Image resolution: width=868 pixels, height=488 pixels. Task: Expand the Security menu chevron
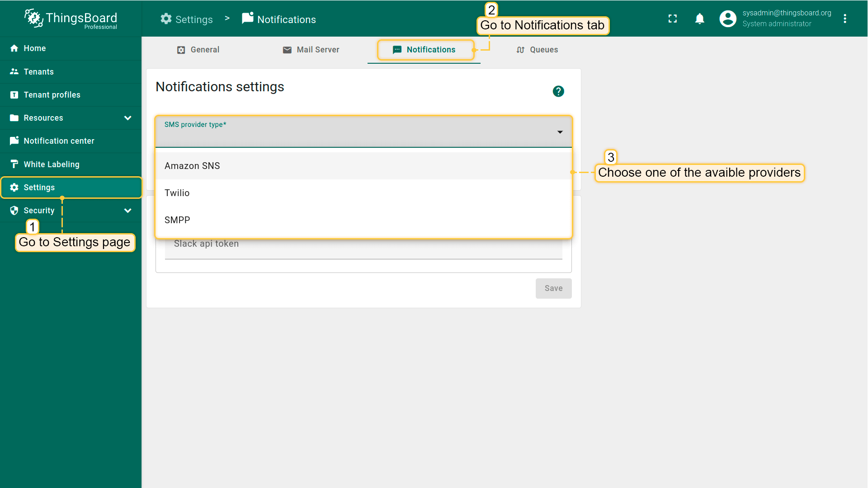coord(128,211)
